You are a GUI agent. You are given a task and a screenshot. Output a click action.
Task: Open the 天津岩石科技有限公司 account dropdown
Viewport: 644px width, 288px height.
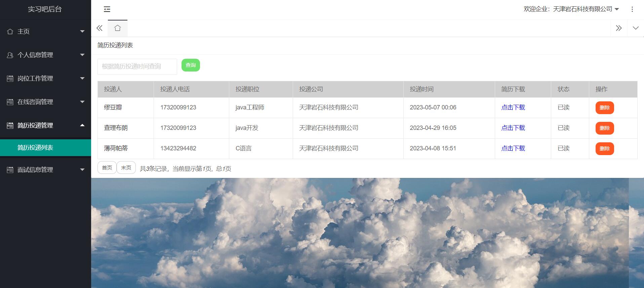pos(571,9)
